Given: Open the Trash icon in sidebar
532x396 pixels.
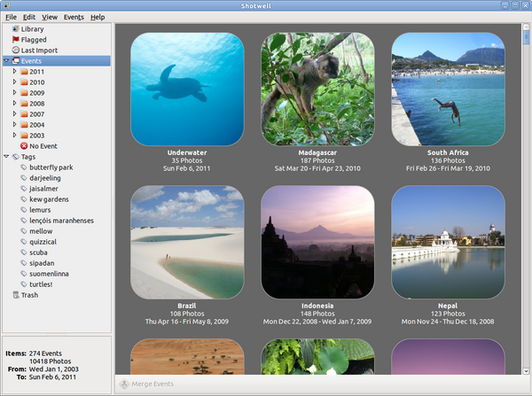Looking at the screenshot, I should 15,295.
